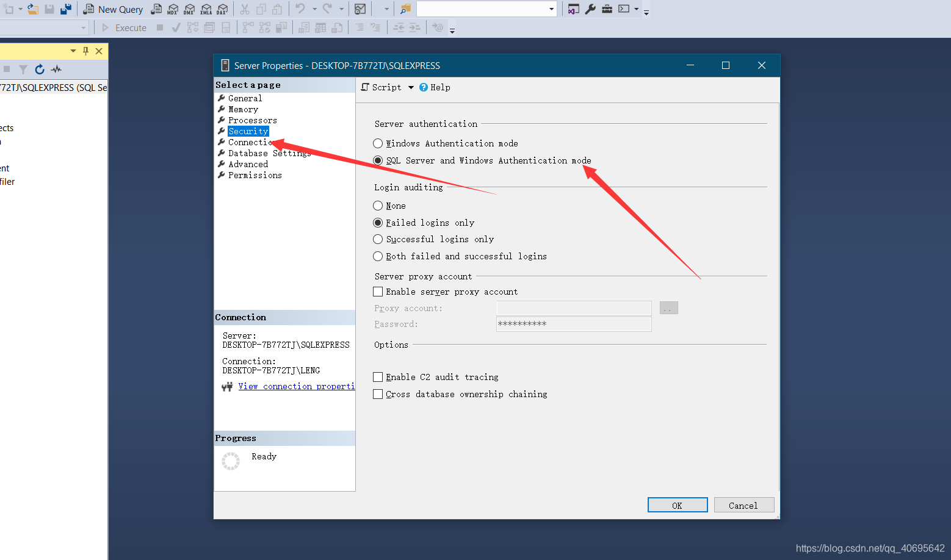Viewport: 951px width, 560px height.
Task: Enable C2 audit tracing checkbox
Action: (x=378, y=377)
